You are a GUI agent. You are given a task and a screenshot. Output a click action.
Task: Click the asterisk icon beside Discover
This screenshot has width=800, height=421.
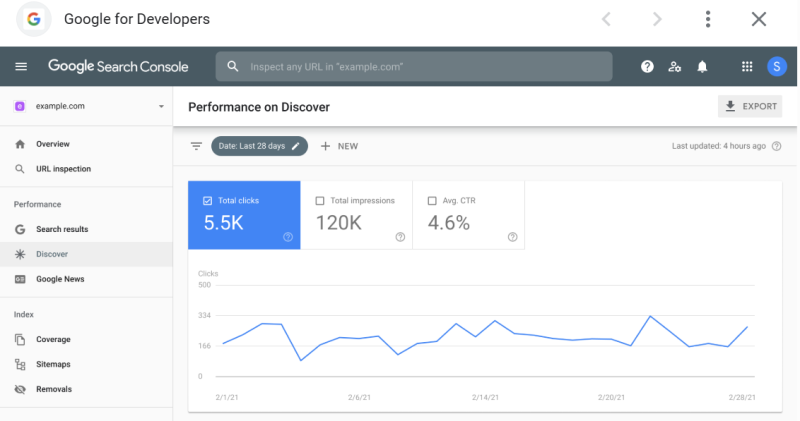pyautogui.click(x=20, y=254)
